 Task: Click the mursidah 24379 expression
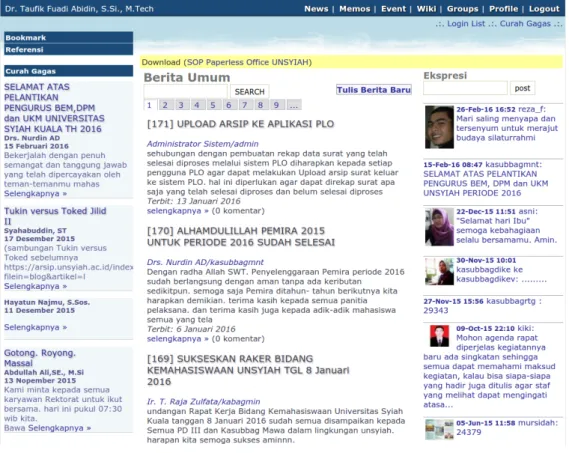point(468,432)
